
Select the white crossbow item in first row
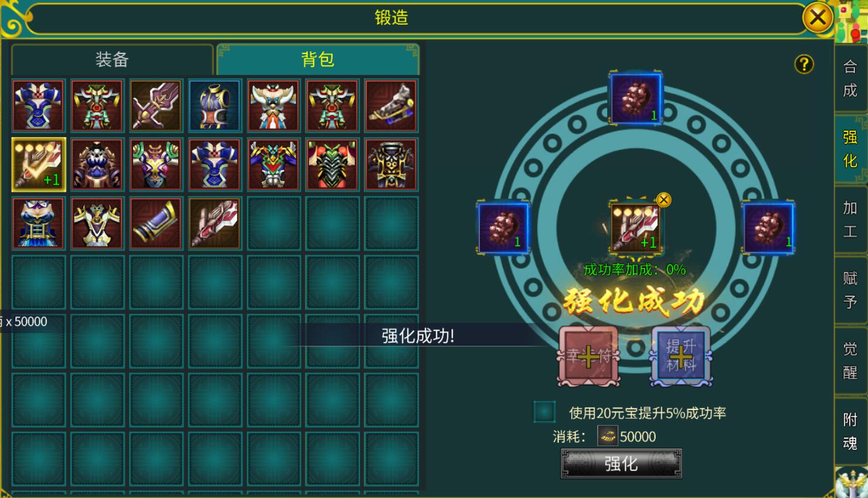pos(391,106)
